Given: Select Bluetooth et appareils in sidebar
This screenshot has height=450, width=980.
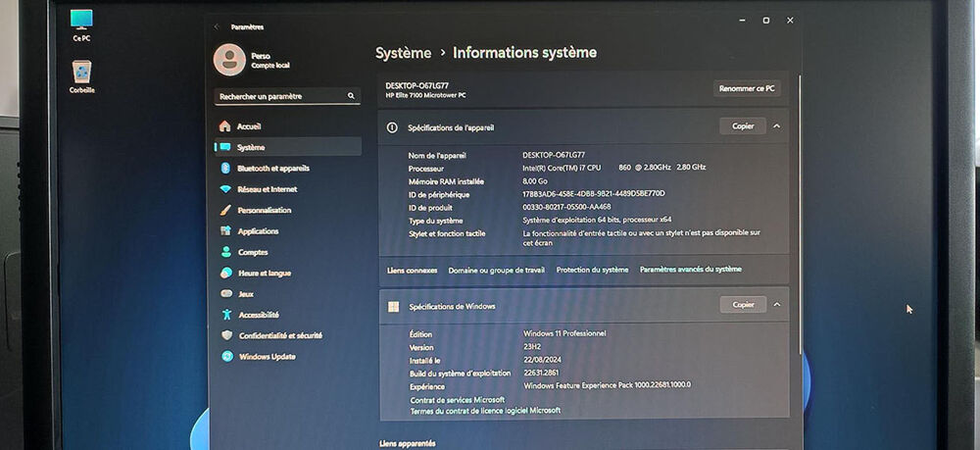Looking at the screenshot, I should coord(288,168).
